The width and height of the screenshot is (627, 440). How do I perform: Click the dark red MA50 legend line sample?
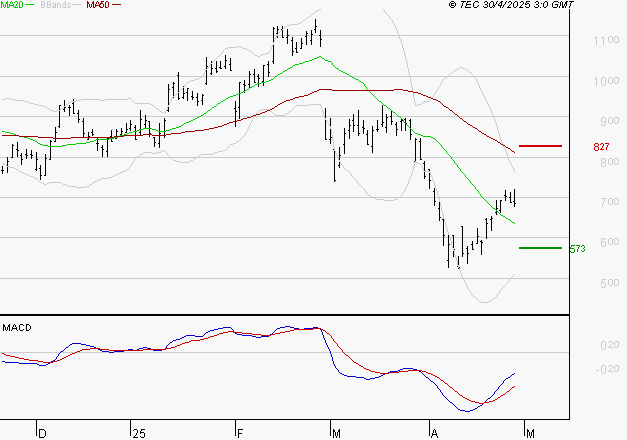click(x=116, y=5)
